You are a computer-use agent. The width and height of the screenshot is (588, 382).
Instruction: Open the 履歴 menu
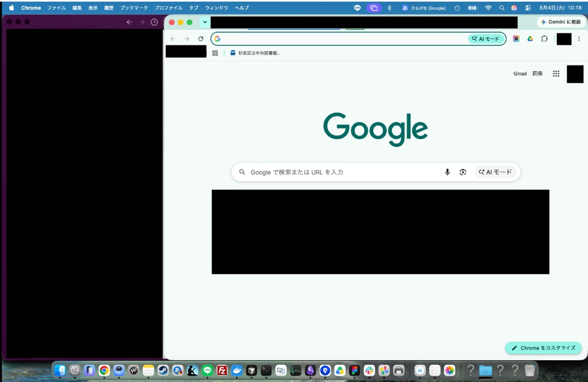(109, 7)
